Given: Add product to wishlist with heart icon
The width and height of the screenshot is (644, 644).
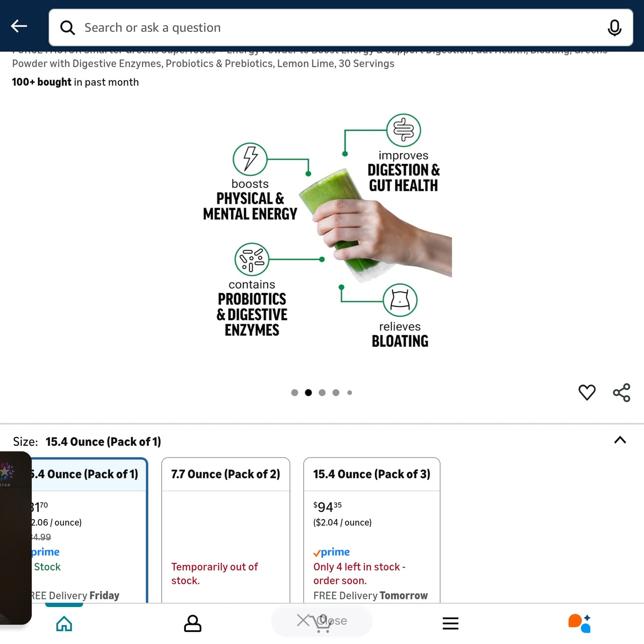Looking at the screenshot, I should point(587,392).
